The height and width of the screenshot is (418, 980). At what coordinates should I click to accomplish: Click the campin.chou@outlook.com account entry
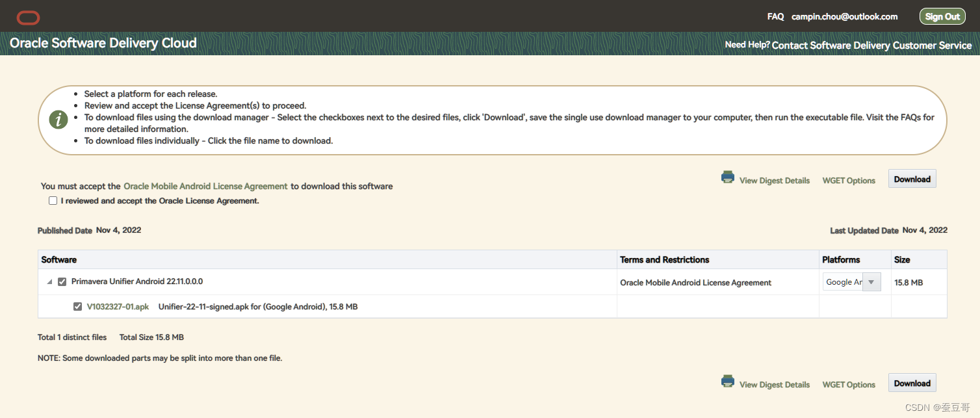click(x=844, y=16)
